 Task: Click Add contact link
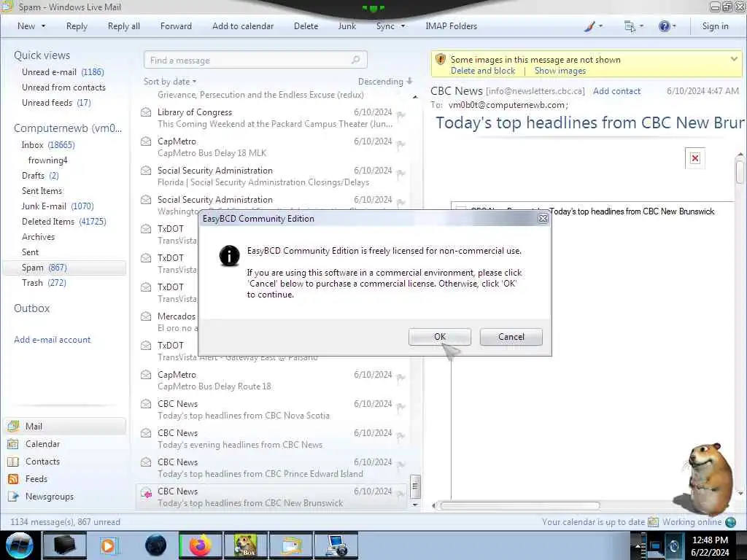coord(616,91)
